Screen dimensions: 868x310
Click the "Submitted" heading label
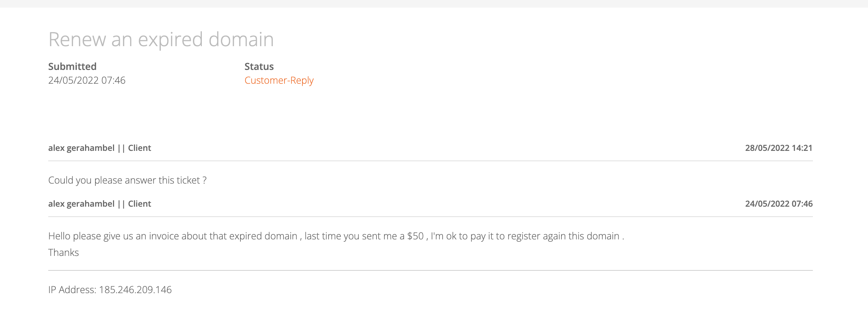[72, 66]
